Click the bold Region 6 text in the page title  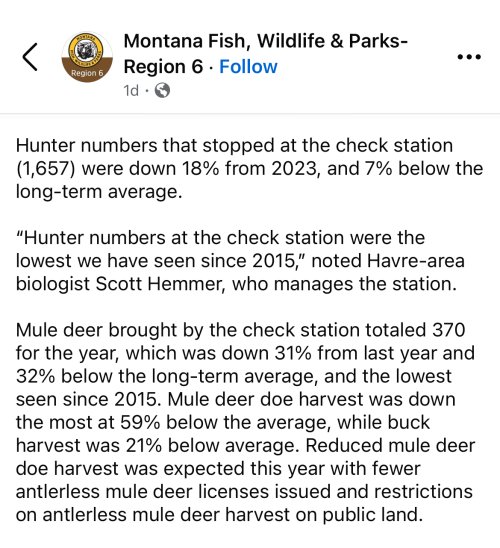coord(163,66)
